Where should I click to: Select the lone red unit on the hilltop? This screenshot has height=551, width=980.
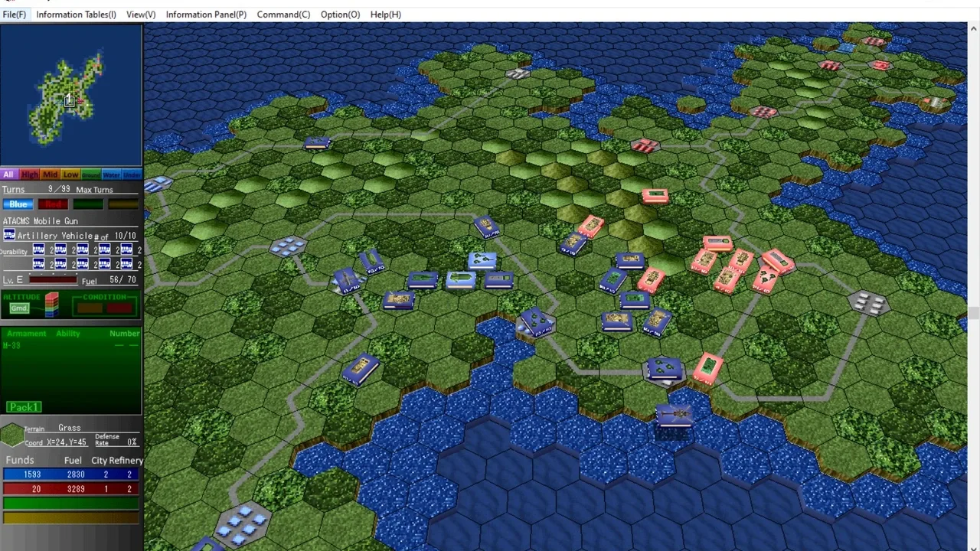coord(655,196)
